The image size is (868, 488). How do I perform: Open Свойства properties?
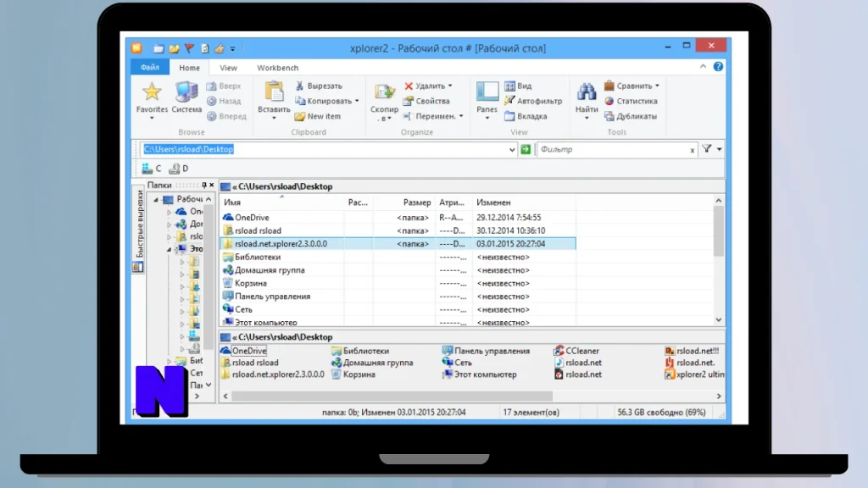coord(426,102)
